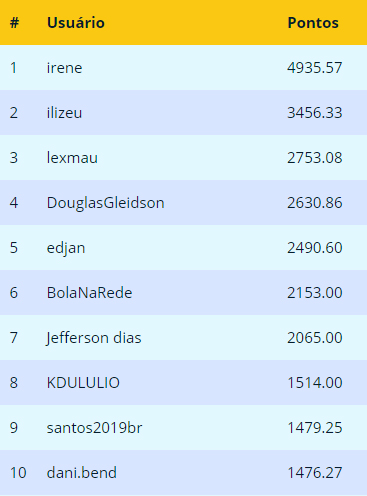The width and height of the screenshot is (367, 496).
Task: Select the edjan user row
Action: pyautogui.click(x=183, y=248)
